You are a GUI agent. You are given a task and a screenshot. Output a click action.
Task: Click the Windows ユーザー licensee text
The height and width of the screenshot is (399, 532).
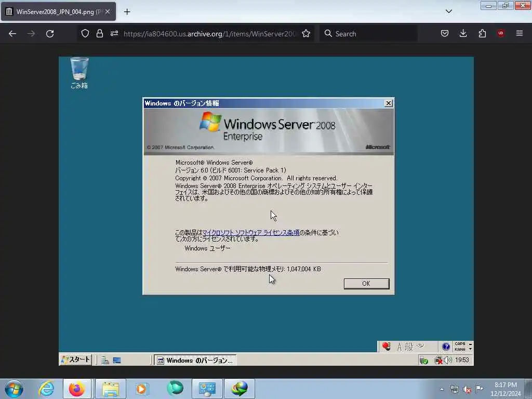(207, 248)
